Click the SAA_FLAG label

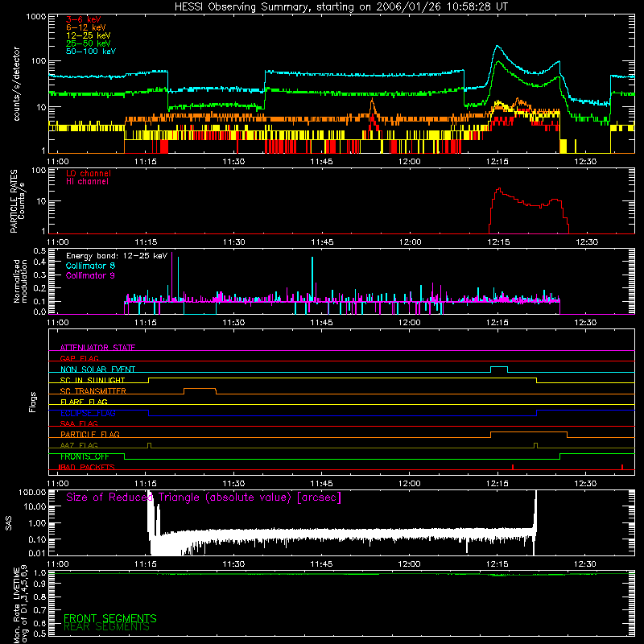click(79, 423)
